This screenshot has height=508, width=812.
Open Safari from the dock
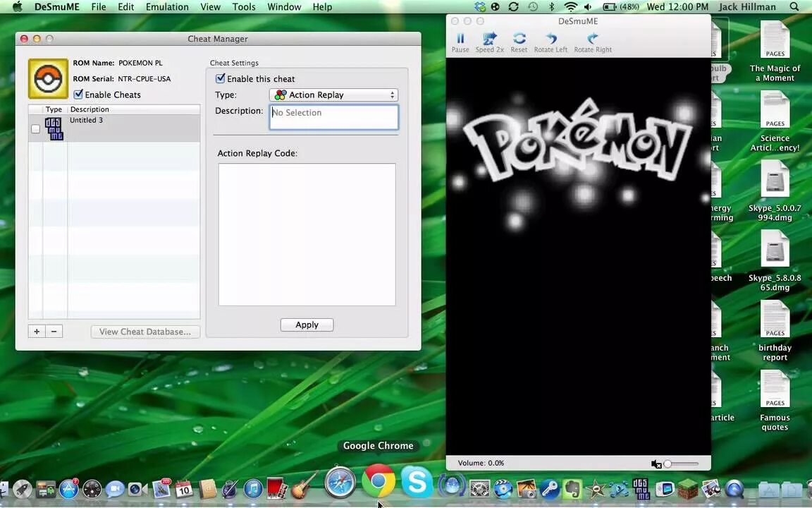[340, 482]
